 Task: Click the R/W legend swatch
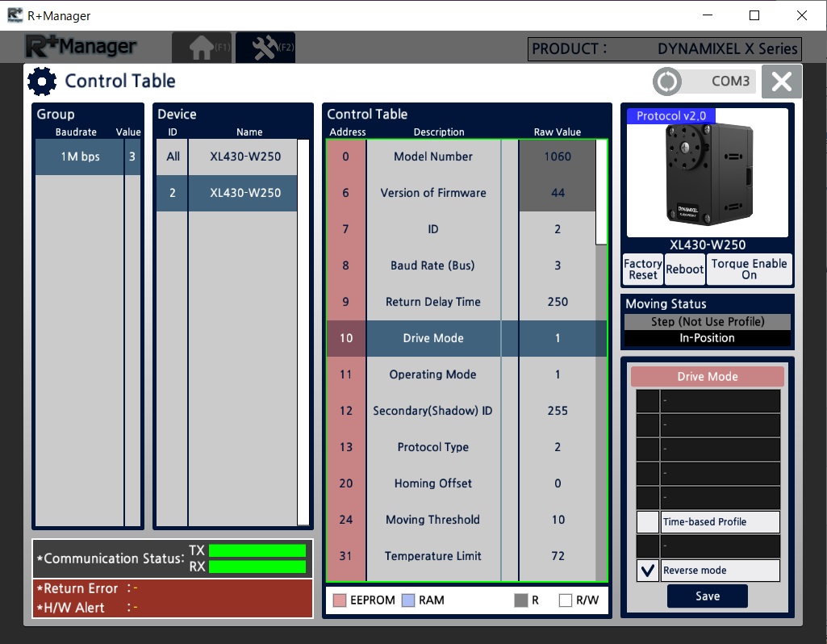pyautogui.click(x=566, y=600)
